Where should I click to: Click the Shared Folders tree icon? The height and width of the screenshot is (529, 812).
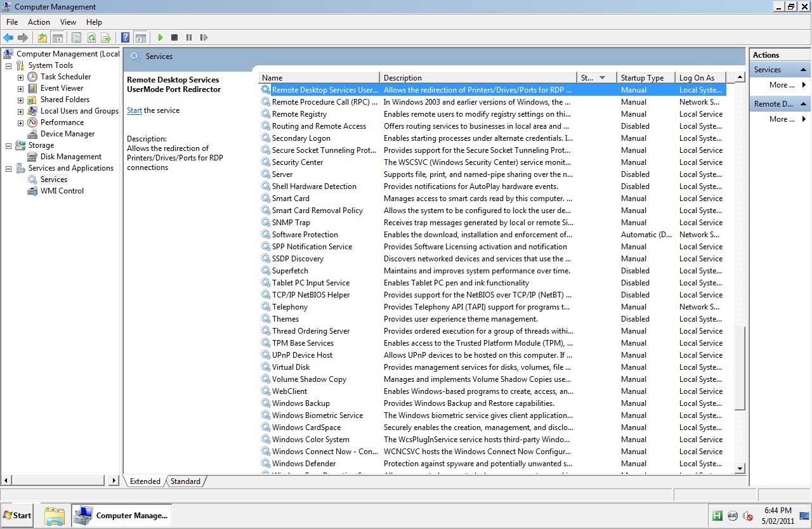click(32, 100)
